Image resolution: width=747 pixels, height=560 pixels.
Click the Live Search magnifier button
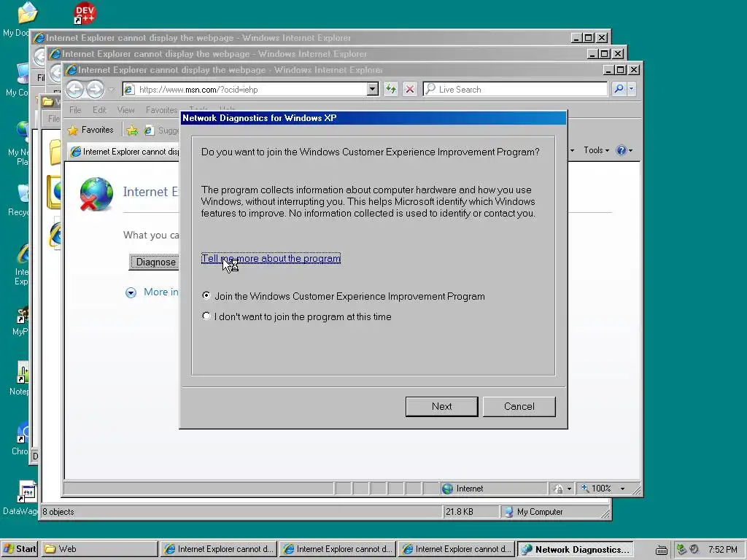[619, 89]
